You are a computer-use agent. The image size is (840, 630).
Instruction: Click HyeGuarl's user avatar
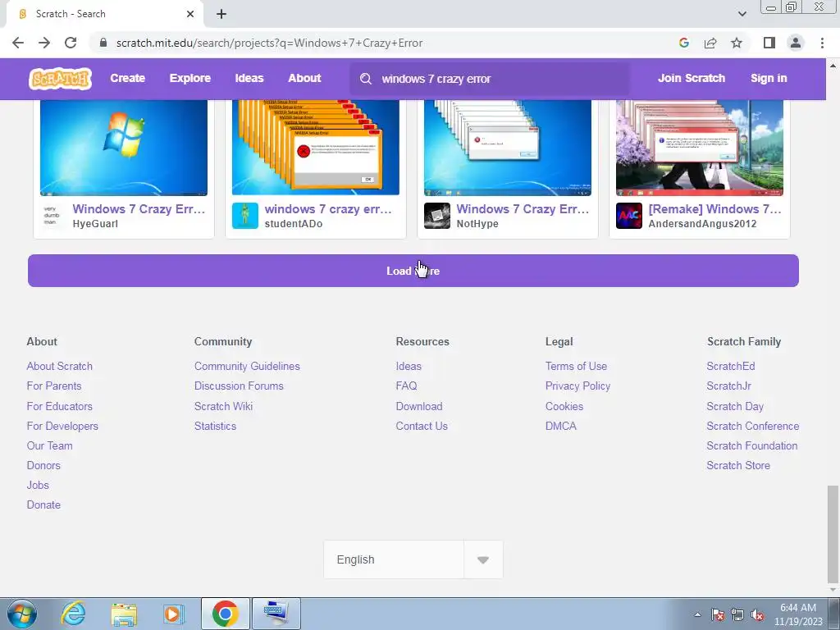click(52, 216)
